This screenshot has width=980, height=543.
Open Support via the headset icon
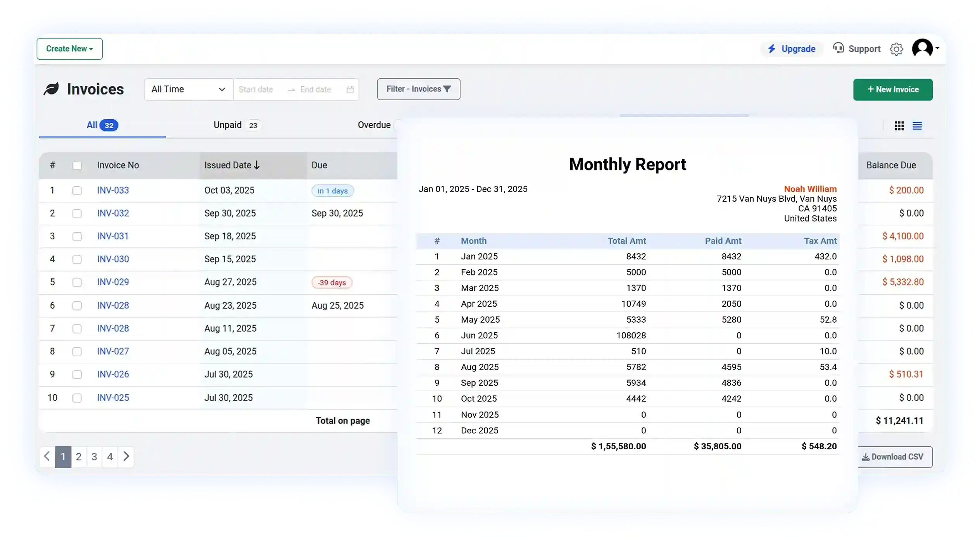[839, 48]
